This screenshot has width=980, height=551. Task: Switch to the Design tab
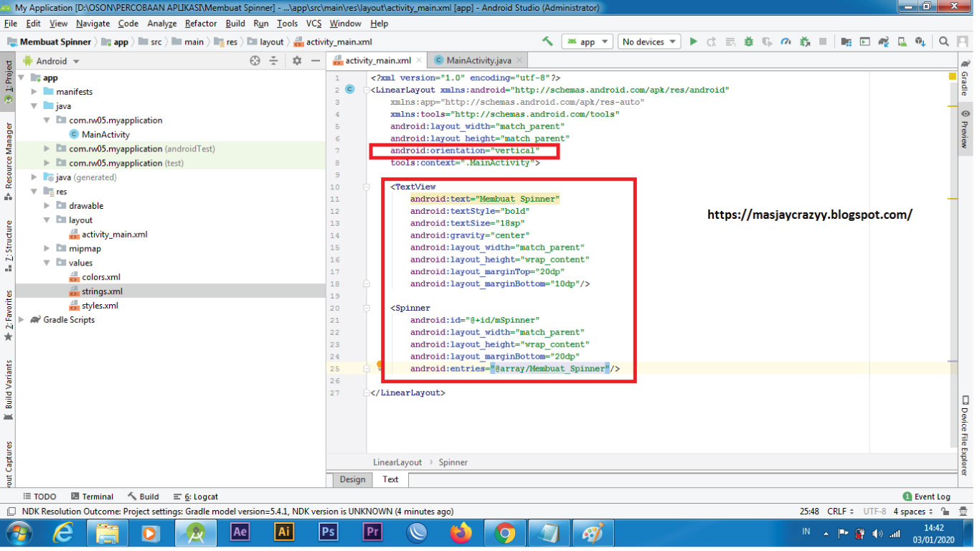click(x=352, y=479)
